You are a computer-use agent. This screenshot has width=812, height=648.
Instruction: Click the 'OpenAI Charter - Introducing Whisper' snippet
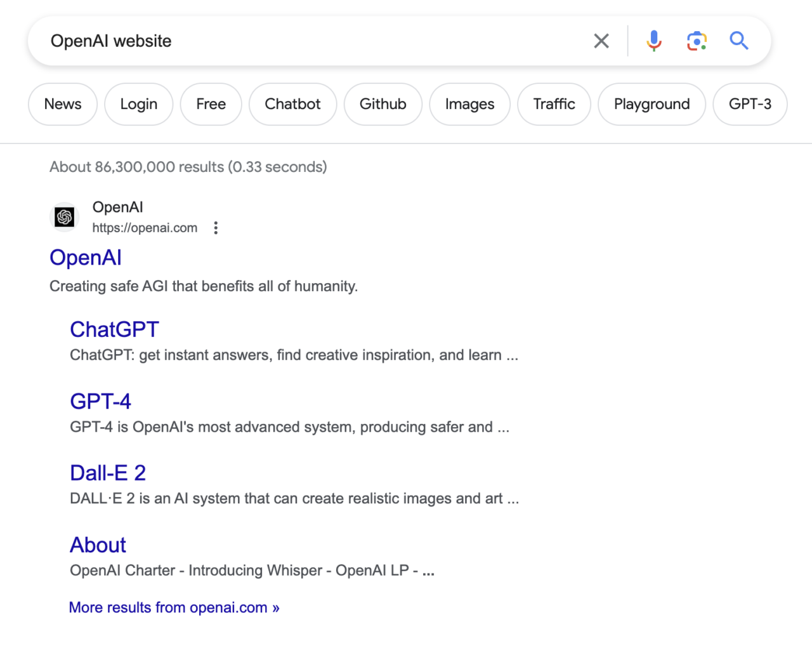(252, 571)
